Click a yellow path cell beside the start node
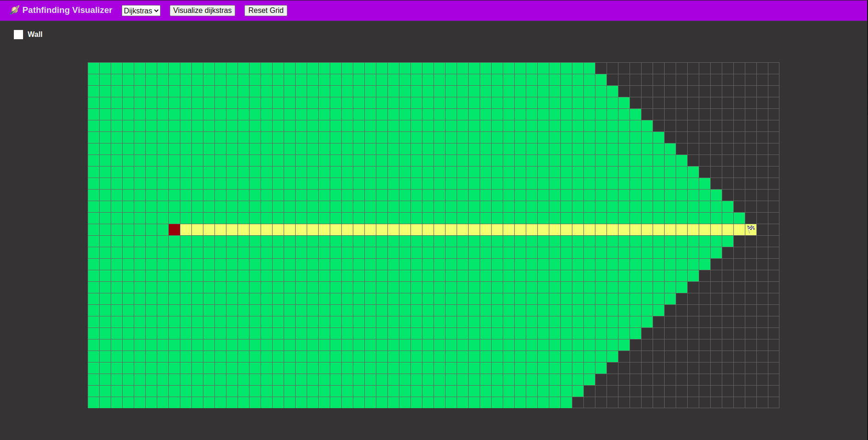 pyautogui.click(x=186, y=229)
